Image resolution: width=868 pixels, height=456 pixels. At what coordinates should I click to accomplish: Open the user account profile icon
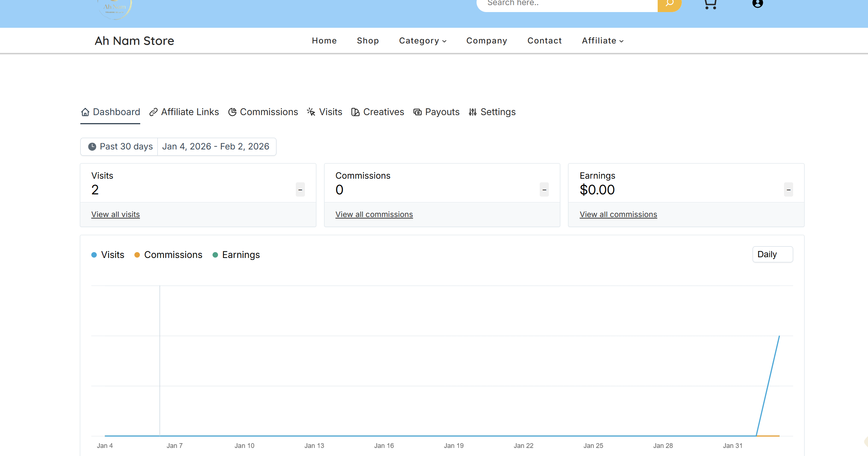pyautogui.click(x=758, y=3)
